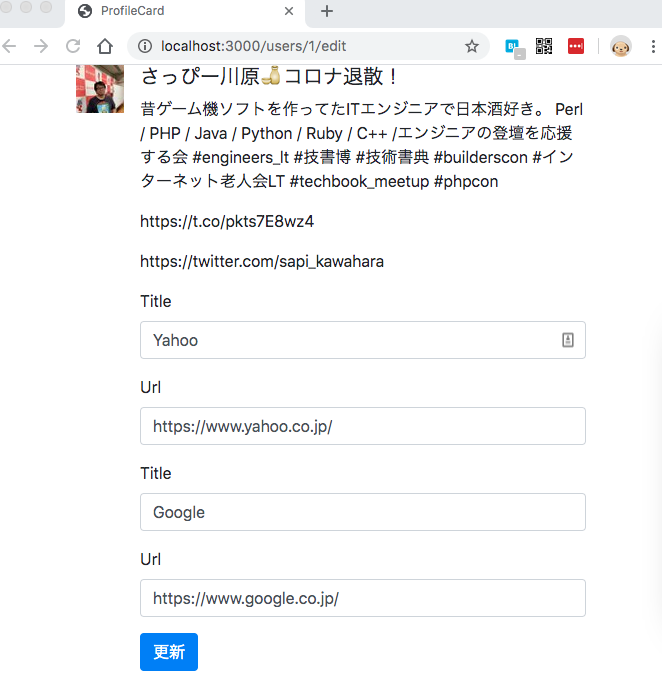Edit the Title field containing Yahoo
Viewport: 662px width, 679px height.
(363, 340)
